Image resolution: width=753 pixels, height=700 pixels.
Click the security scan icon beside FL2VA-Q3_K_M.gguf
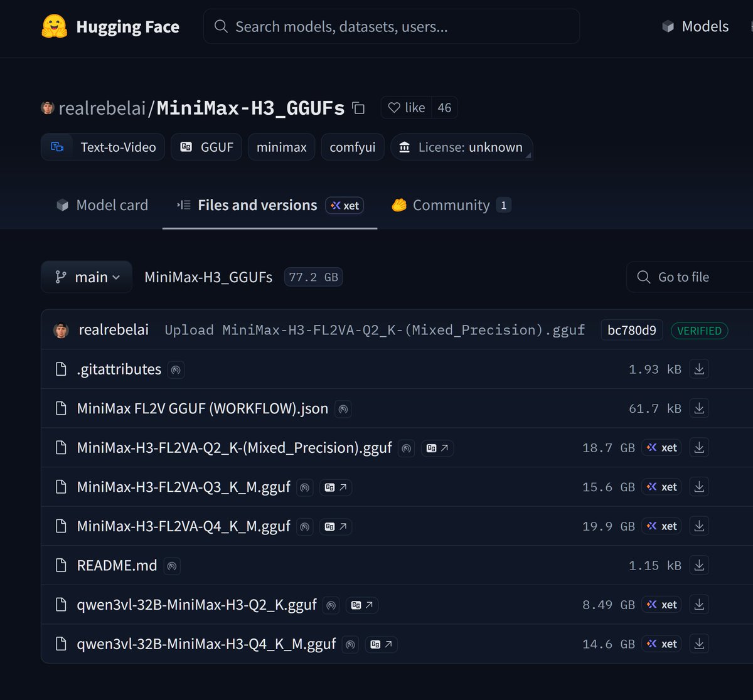[x=305, y=487]
